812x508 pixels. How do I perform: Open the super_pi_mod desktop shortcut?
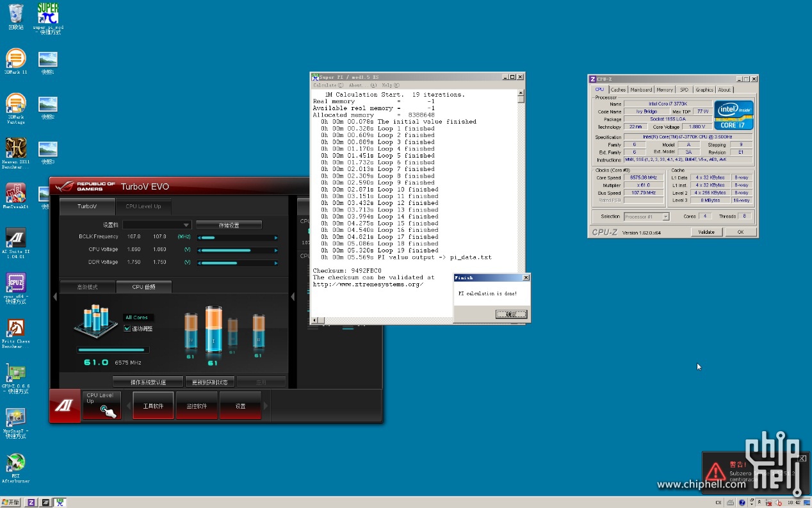48,19
